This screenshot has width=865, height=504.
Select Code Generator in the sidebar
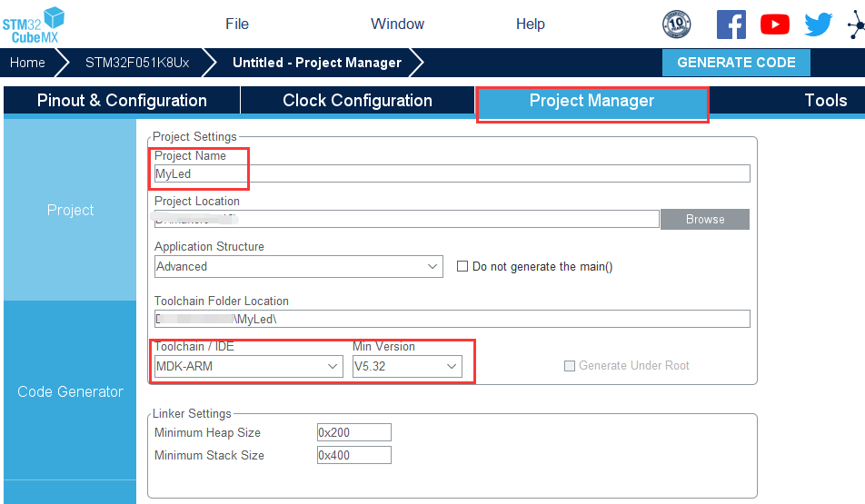(70, 391)
